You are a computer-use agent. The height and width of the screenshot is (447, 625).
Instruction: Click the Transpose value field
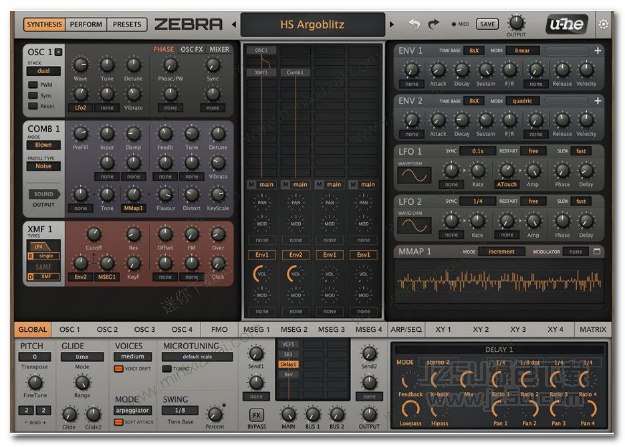[x=35, y=356]
